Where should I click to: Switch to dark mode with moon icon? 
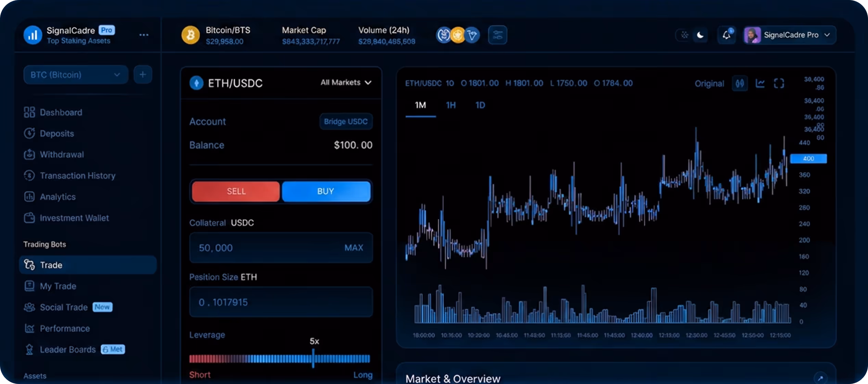point(700,35)
